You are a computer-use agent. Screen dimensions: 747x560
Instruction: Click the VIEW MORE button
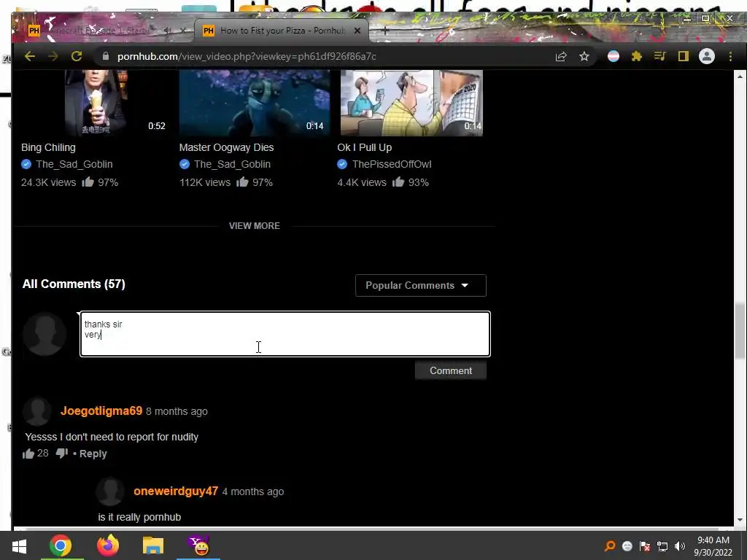[x=255, y=226]
